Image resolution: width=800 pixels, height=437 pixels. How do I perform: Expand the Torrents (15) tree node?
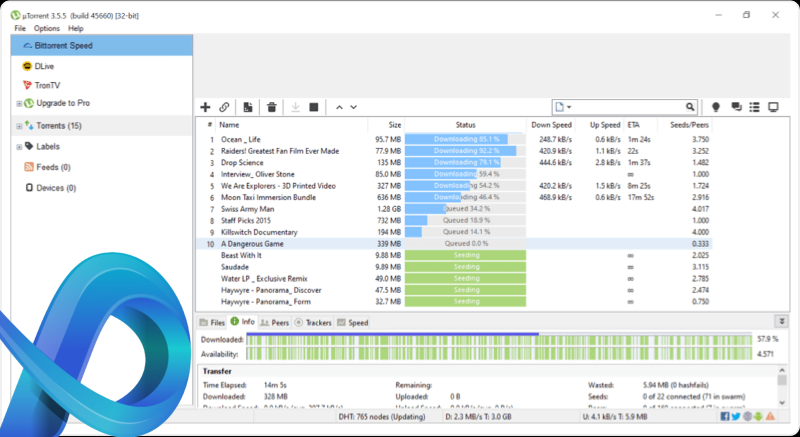[19, 126]
